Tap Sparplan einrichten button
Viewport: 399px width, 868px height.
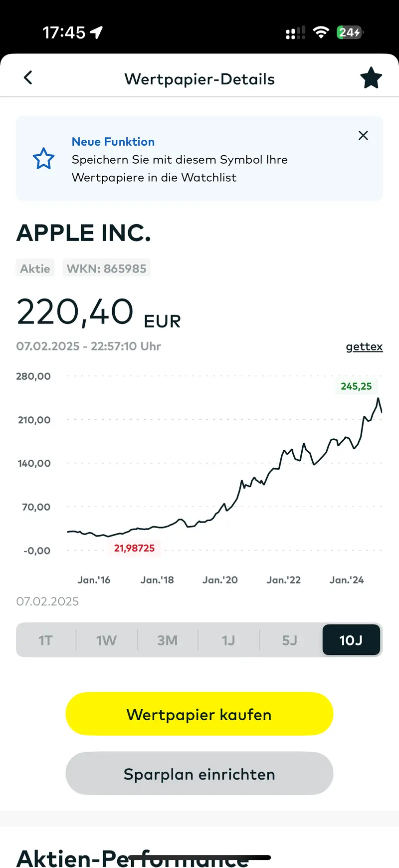pos(199,773)
